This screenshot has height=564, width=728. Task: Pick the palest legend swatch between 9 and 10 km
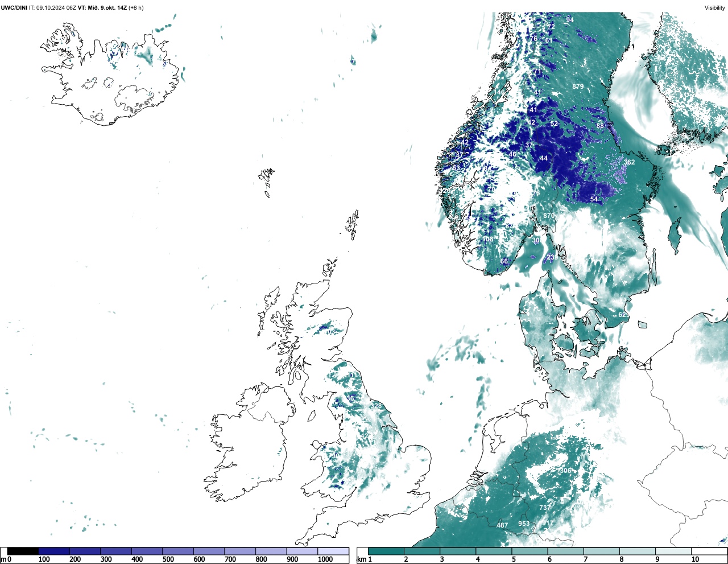pyautogui.click(x=673, y=551)
